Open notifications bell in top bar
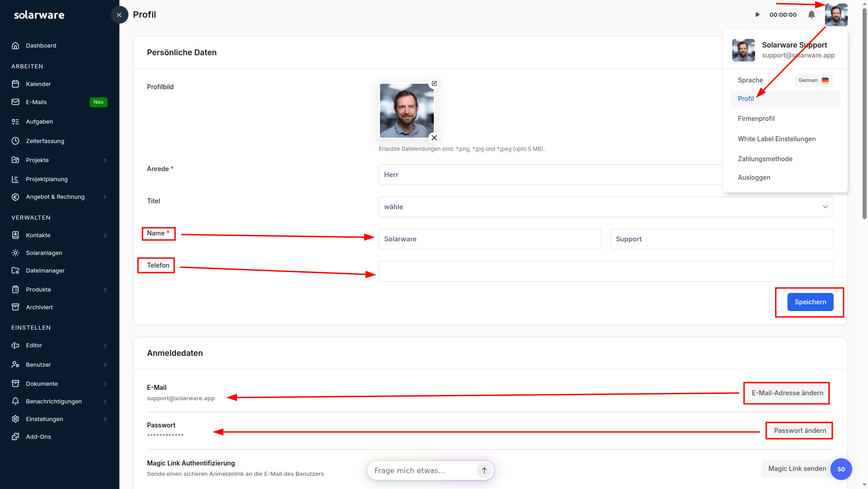 [811, 15]
